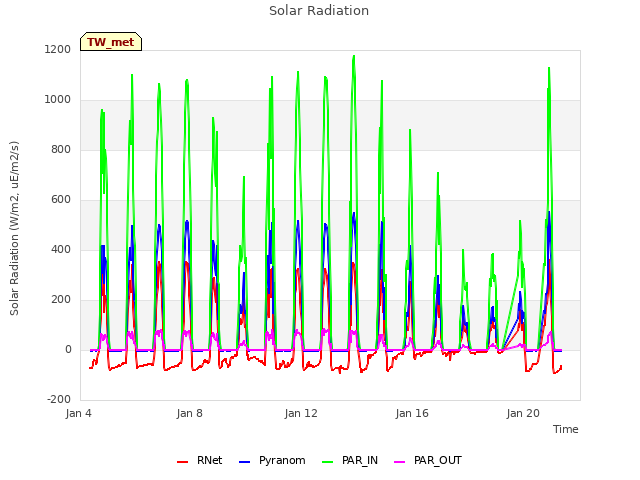Click the red RNet legend color marker
This screenshot has width=640, height=480.
coord(182,462)
